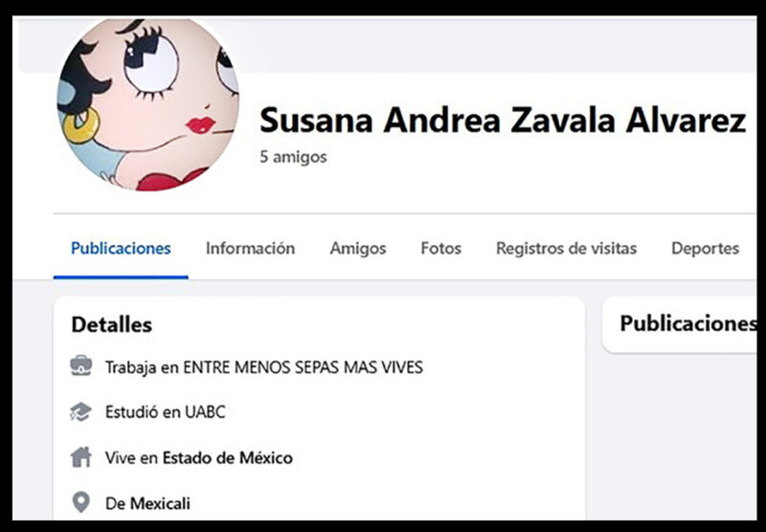Image resolution: width=766 pixels, height=532 pixels.
Task: Click the UABC school link
Action: [205, 412]
